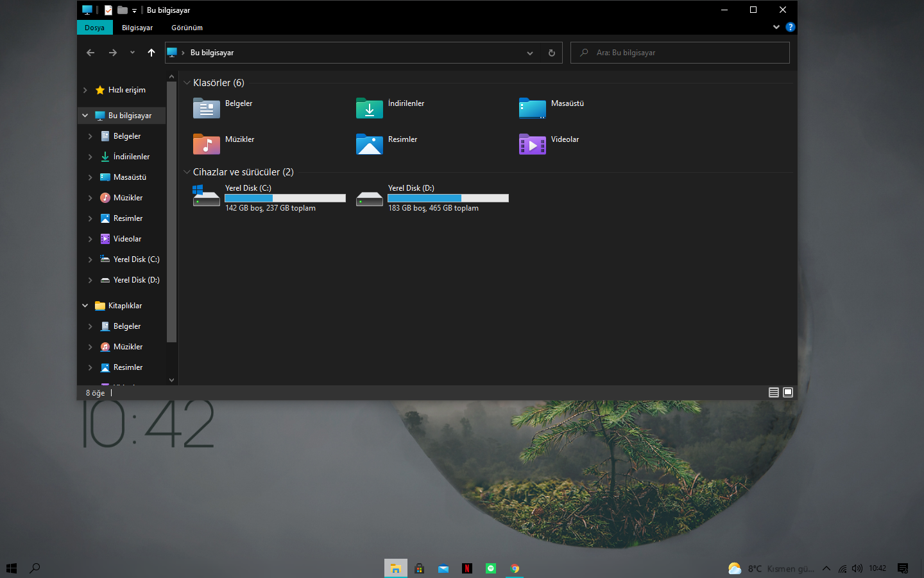Open the address bar history dropdown

tap(530, 53)
